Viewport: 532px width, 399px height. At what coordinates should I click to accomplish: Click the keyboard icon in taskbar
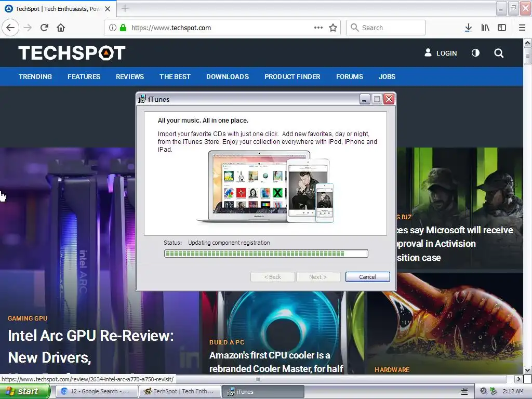(x=464, y=392)
